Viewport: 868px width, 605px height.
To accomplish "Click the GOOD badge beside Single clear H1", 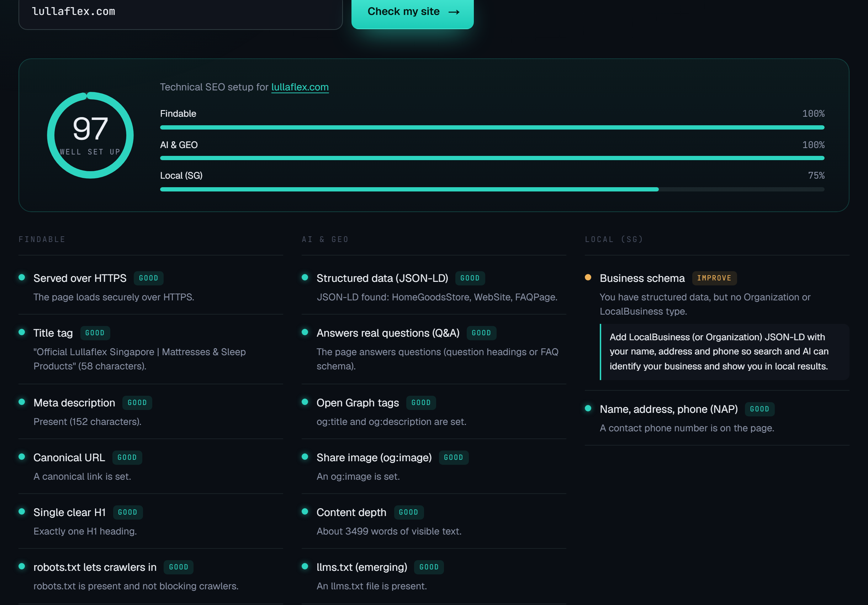I will point(128,512).
